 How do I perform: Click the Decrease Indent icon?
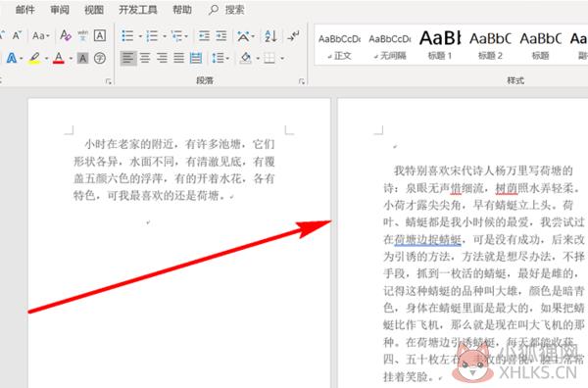(204, 36)
